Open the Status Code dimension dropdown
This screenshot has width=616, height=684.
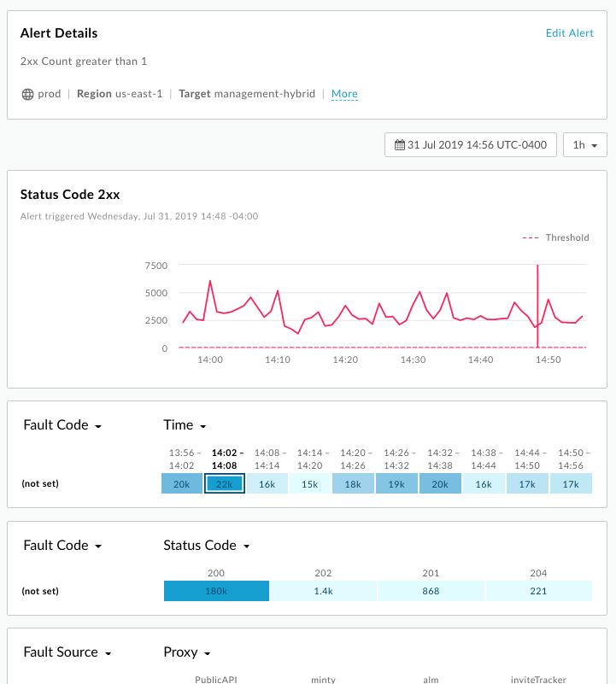click(x=206, y=546)
